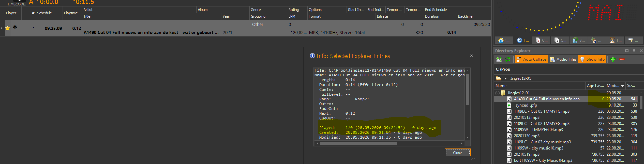Click the green play icon of _synced_.pfp
This screenshot has height=164, width=644.
coord(509,105)
